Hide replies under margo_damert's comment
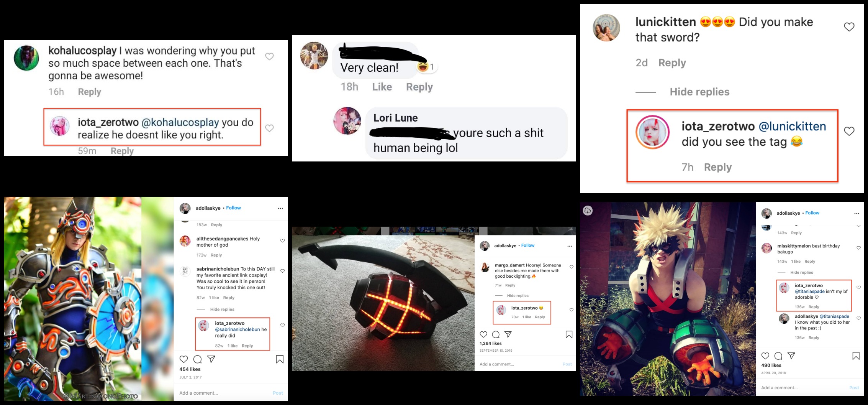Image resolution: width=868 pixels, height=405 pixels. click(x=518, y=296)
